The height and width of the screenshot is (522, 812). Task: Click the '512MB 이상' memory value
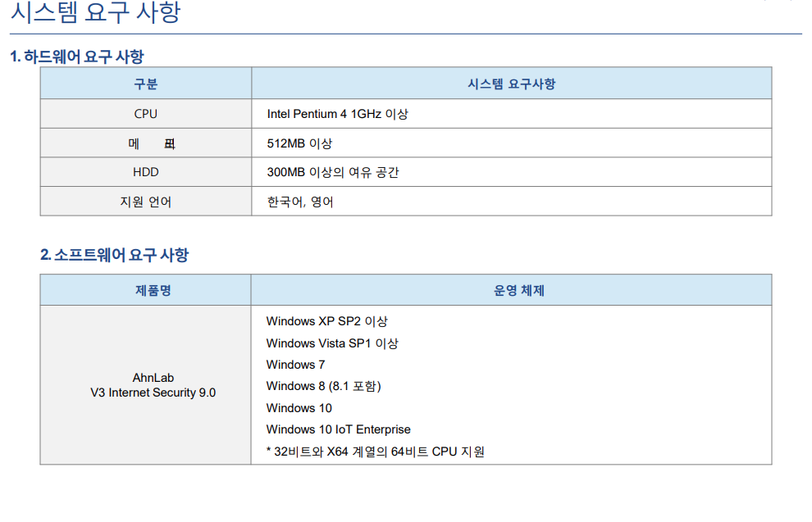299,143
